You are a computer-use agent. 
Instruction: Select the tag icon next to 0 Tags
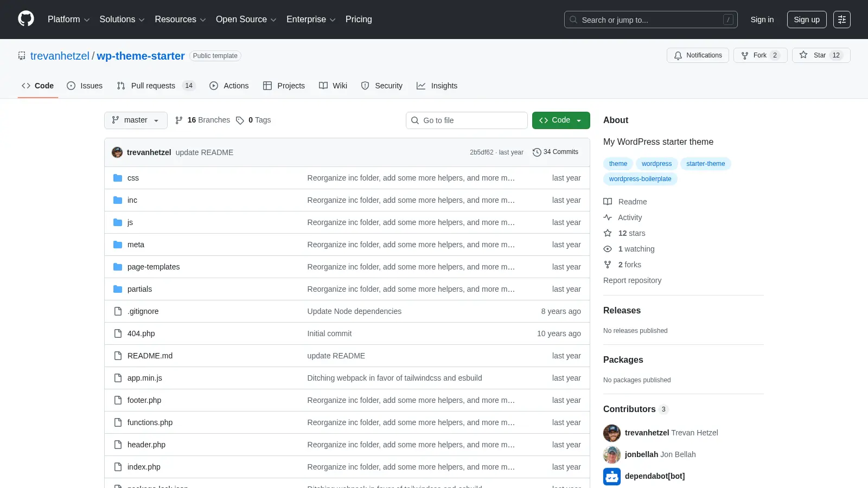coord(240,120)
